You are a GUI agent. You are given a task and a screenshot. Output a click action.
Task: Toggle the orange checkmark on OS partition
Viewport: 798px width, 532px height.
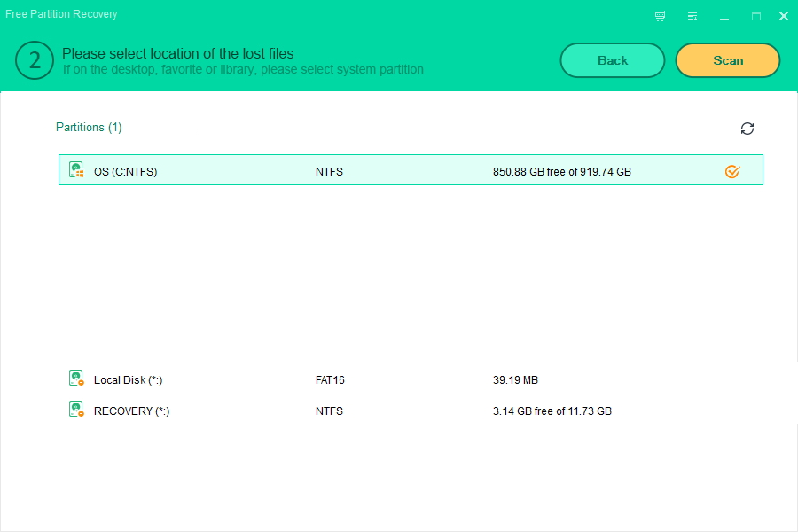pos(732,171)
